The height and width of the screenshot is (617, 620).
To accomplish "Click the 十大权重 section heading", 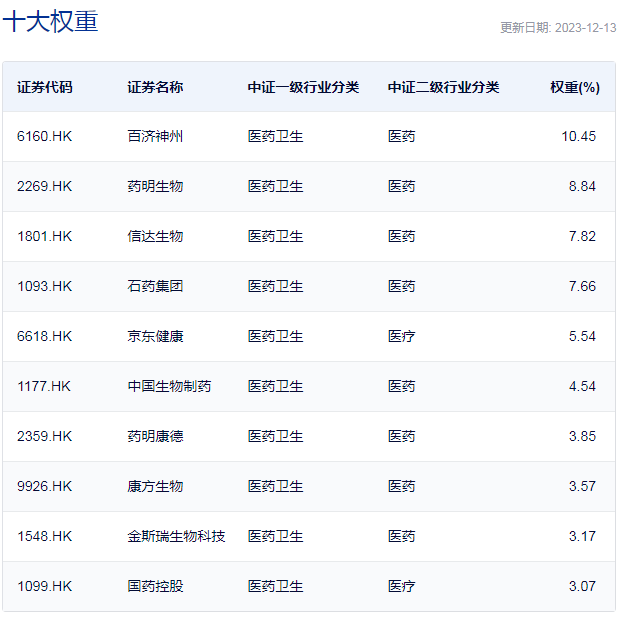I will point(50,21).
